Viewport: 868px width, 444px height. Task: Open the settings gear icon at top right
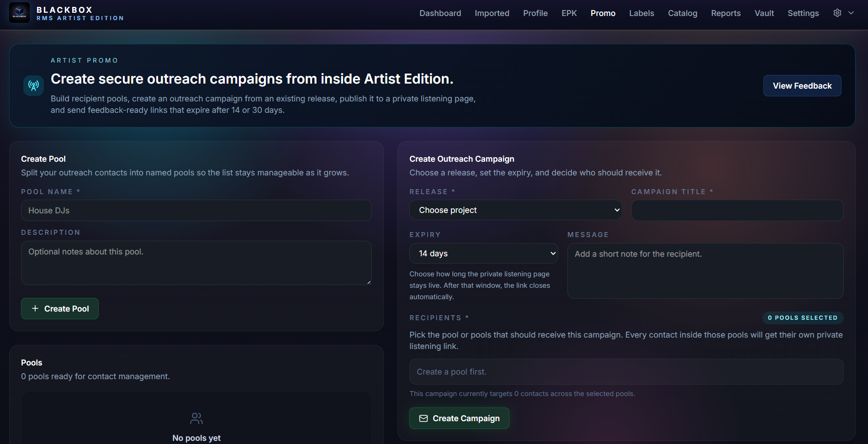point(837,13)
